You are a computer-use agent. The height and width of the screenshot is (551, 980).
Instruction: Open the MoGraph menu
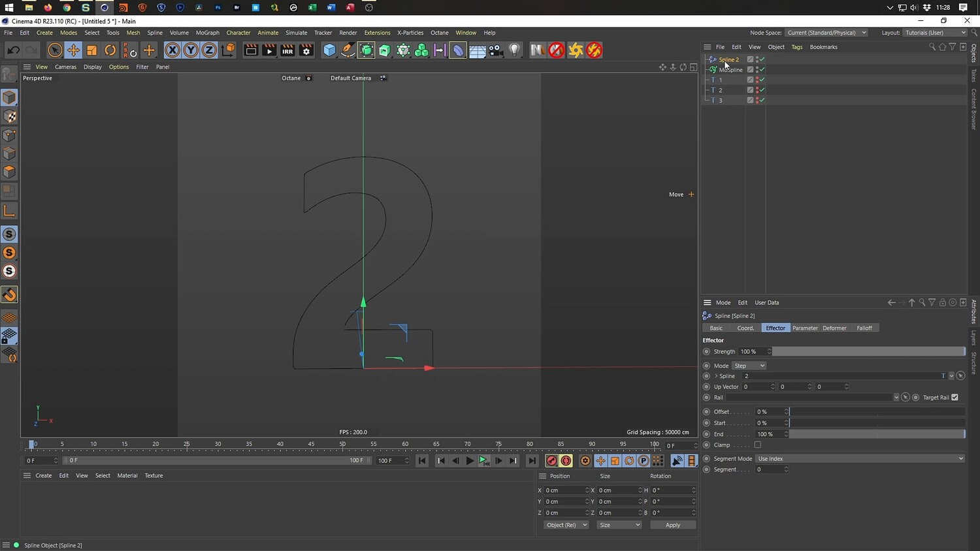(x=207, y=33)
